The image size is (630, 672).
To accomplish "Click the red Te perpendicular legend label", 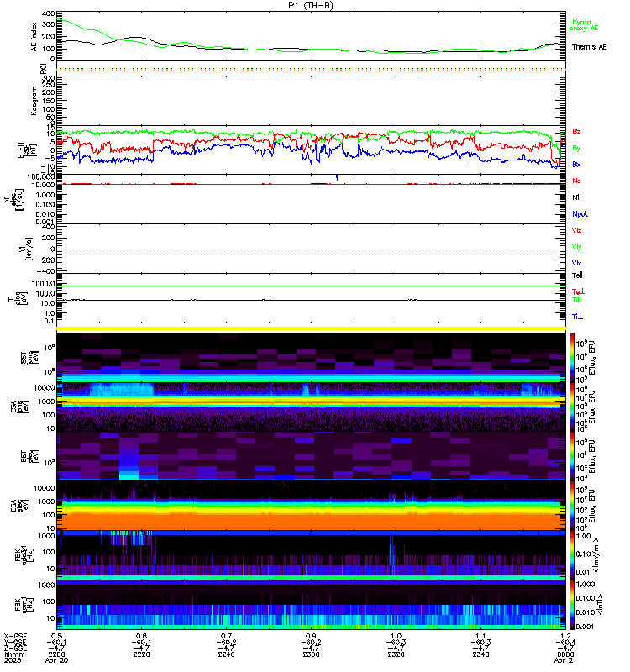I will coord(578,291).
